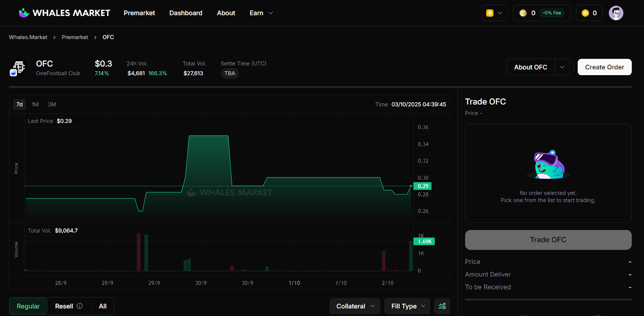Screen dimensions: 644x316
Task: Switch chart range to 3M
Action: [52, 105]
